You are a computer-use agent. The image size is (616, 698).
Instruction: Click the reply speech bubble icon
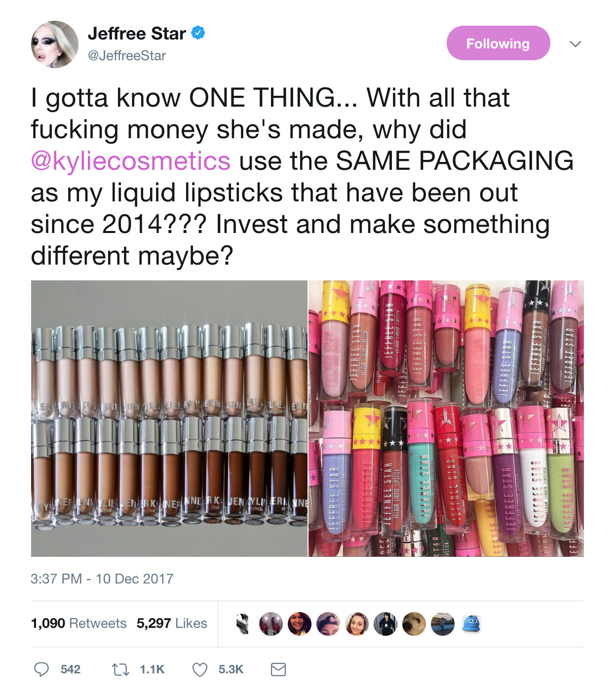(x=41, y=669)
